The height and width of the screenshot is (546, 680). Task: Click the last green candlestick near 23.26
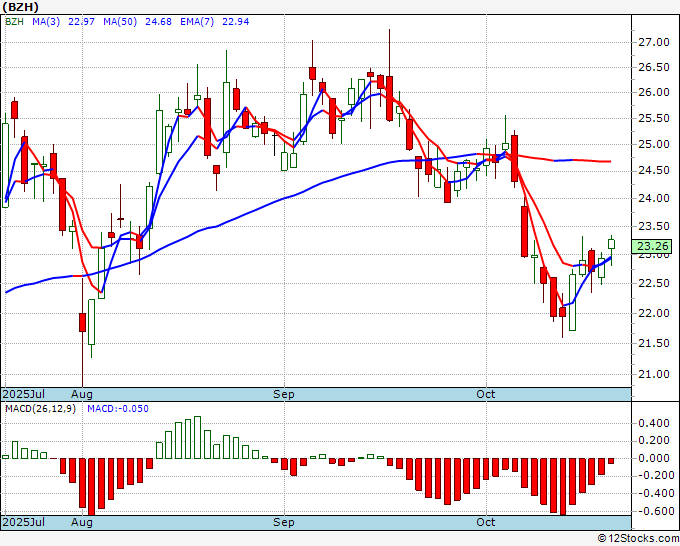[x=611, y=244]
